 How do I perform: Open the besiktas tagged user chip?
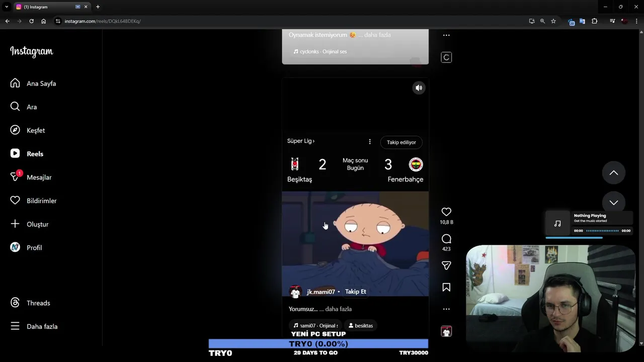coord(361,326)
